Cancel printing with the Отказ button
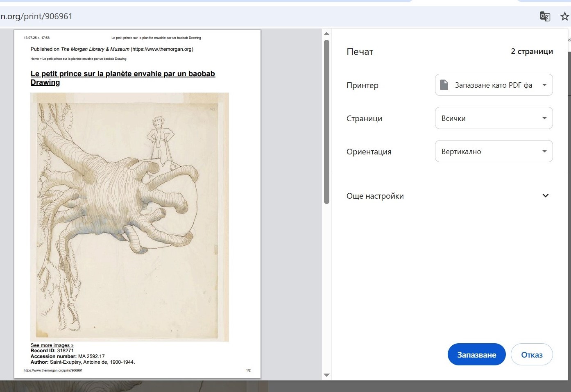This screenshot has width=571, height=392. tap(531, 355)
